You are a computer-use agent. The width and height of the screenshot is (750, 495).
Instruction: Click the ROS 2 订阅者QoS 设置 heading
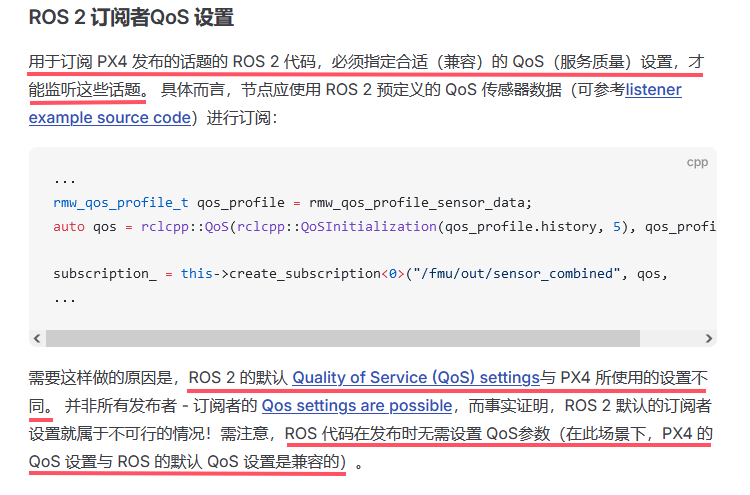point(131,18)
